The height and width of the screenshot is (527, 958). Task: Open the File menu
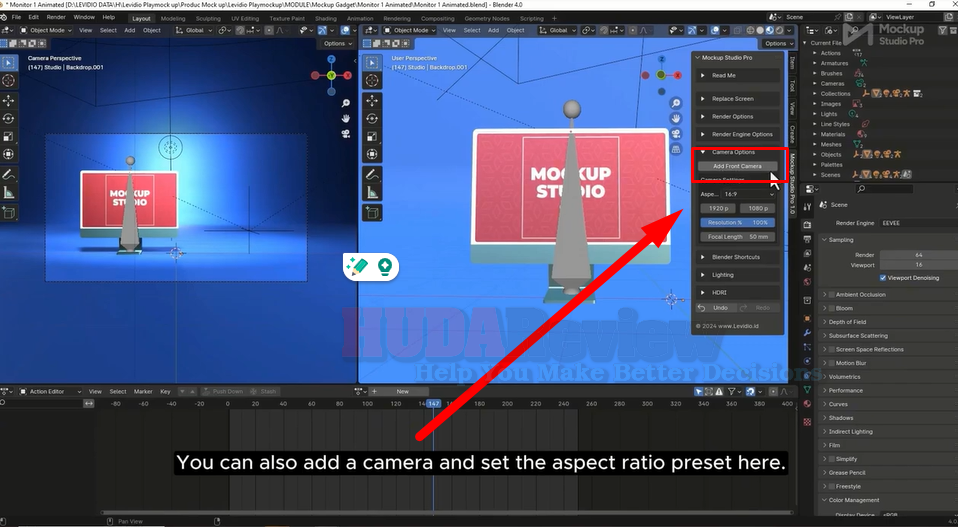tap(16, 17)
